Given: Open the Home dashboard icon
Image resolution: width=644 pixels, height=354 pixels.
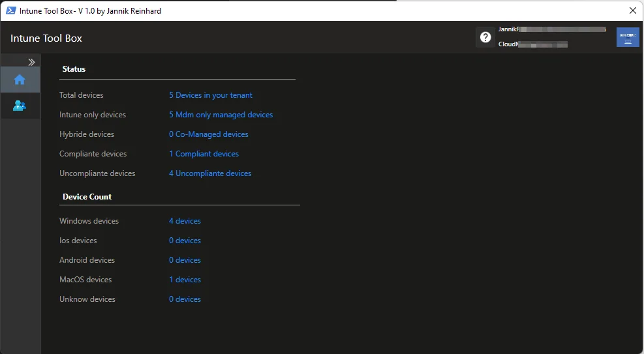Looking at the screenshot, I should coord(20,80).
